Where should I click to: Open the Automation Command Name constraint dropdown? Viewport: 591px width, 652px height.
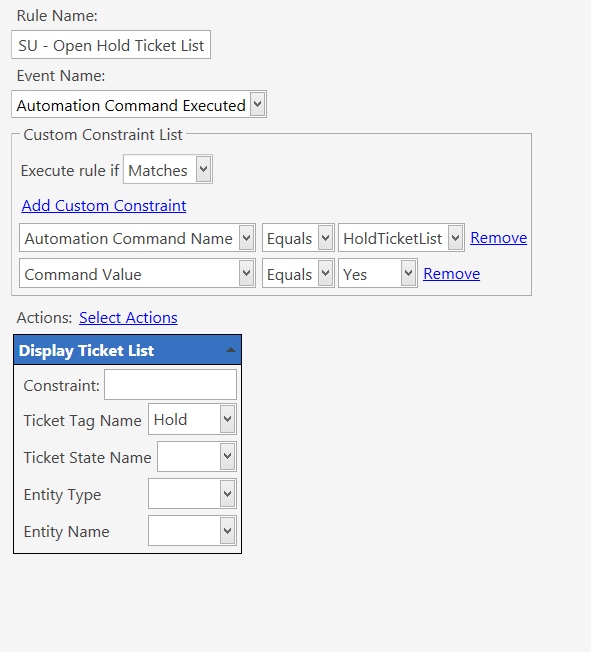pyautogui.click(x=137, y=238)
